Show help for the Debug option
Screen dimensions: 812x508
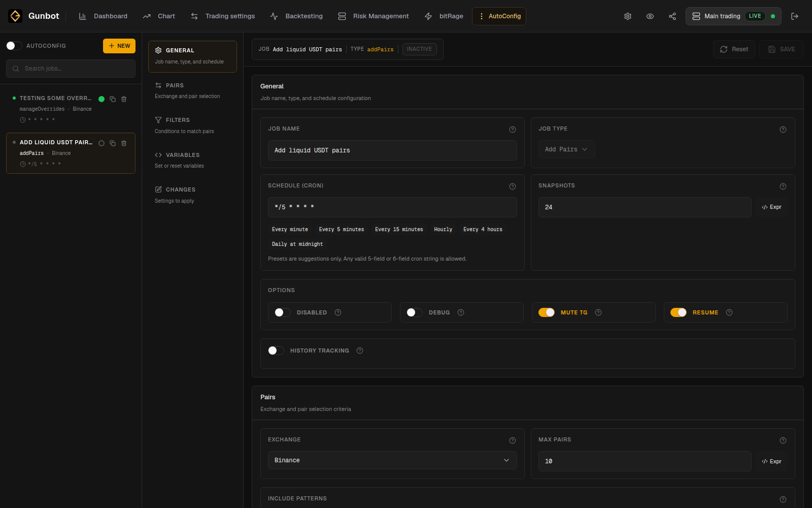pyautogui.click(x=461, y=312)
